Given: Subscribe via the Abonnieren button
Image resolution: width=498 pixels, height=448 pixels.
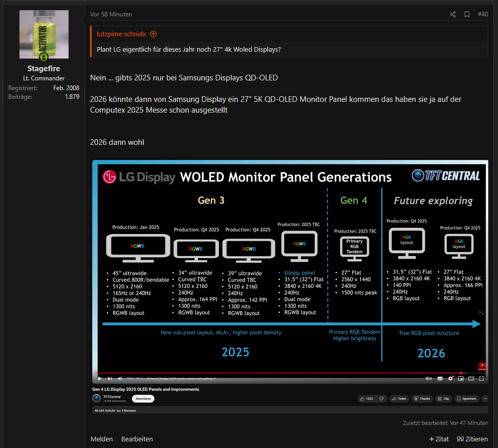Looking at the screenshot, I should coord(142,399).
